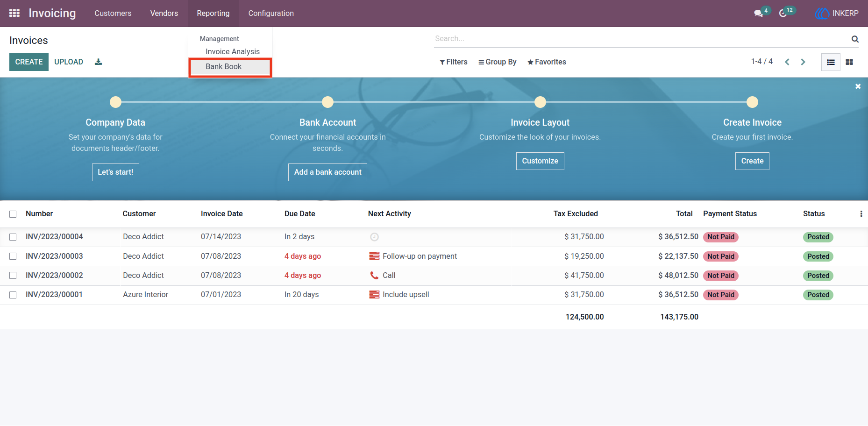Toggle the select-all header checkbox
Image resolution: width=868 pixels, height=426 pixels.
tap(13, 214)
